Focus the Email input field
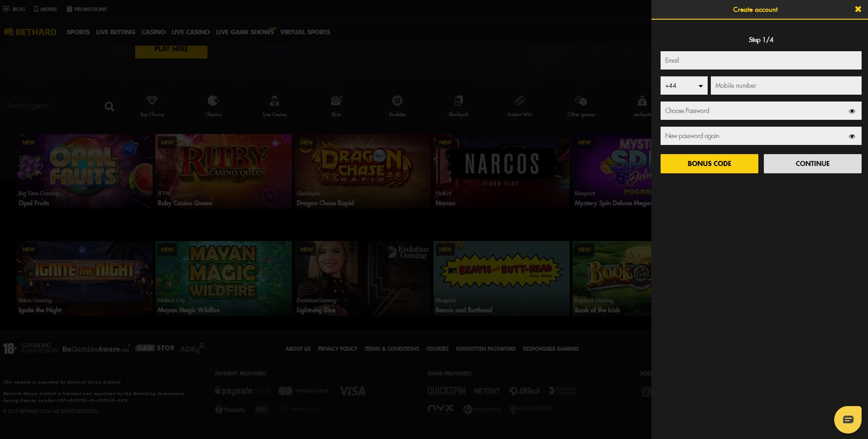The width and height of the screenshot is (868, 439). [761, 60]
